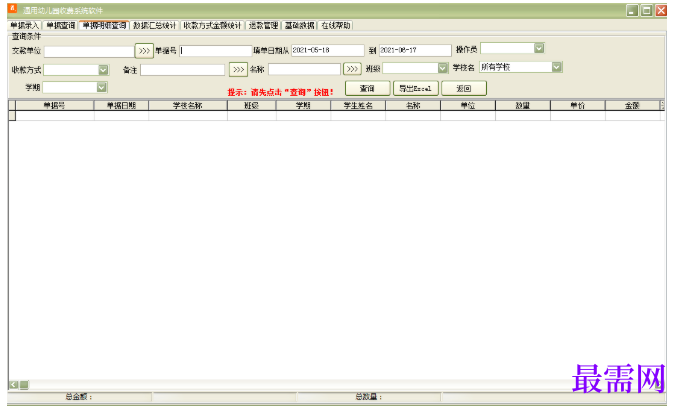Open lookup button next to 备注 field
Screen dimensions: 684x410
coord(238,69)
